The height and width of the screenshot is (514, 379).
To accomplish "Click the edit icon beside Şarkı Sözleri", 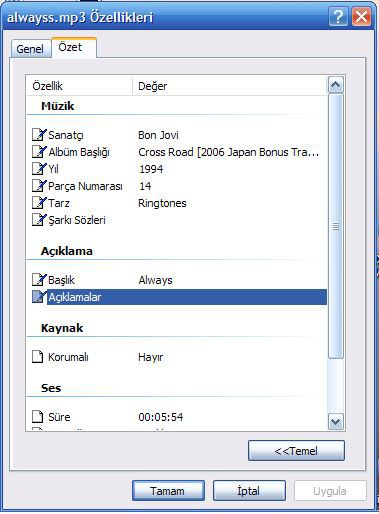I will coord(39,220).
